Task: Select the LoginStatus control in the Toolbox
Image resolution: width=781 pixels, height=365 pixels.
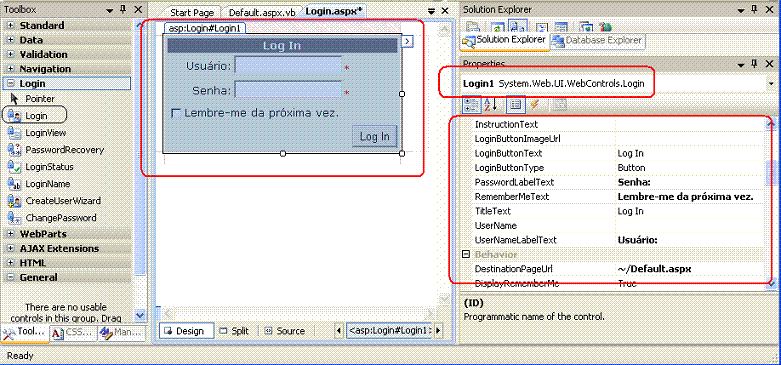Action: point(41,167)
